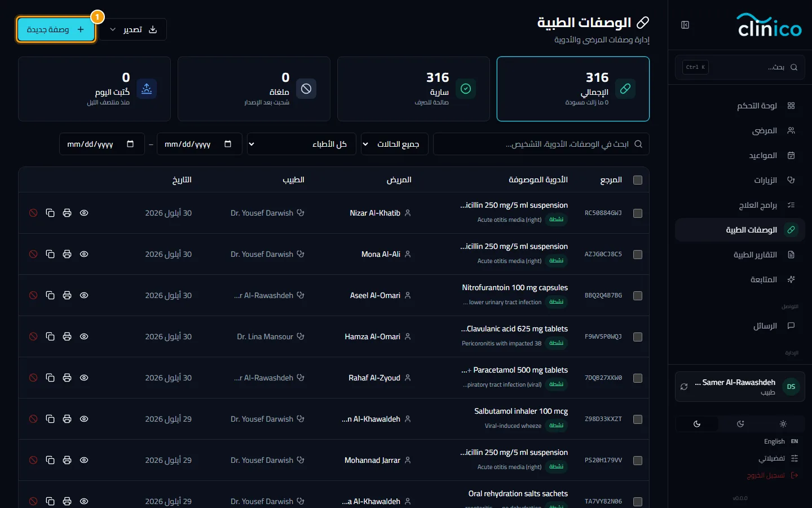The image size is (812, 508).
Task: Select the light sun theme
Action: (x=783, y=424)
